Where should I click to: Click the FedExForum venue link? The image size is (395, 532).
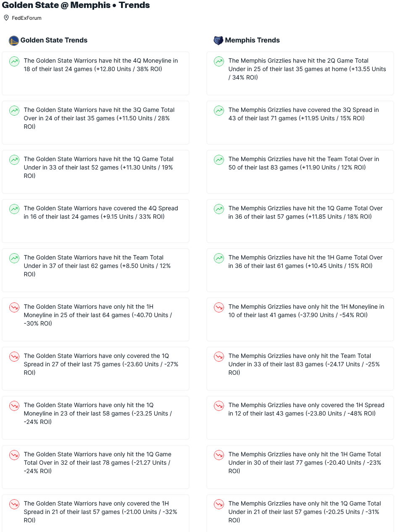[26, 18]
